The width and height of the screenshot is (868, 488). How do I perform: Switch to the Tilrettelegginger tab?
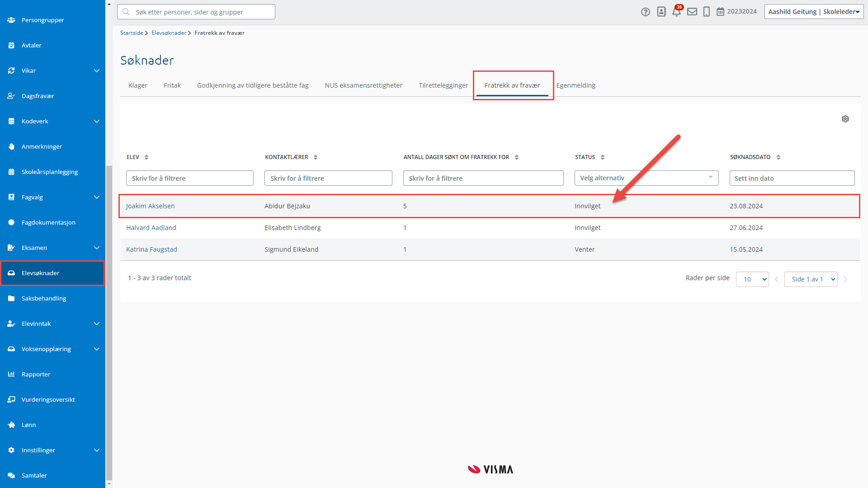443,85
